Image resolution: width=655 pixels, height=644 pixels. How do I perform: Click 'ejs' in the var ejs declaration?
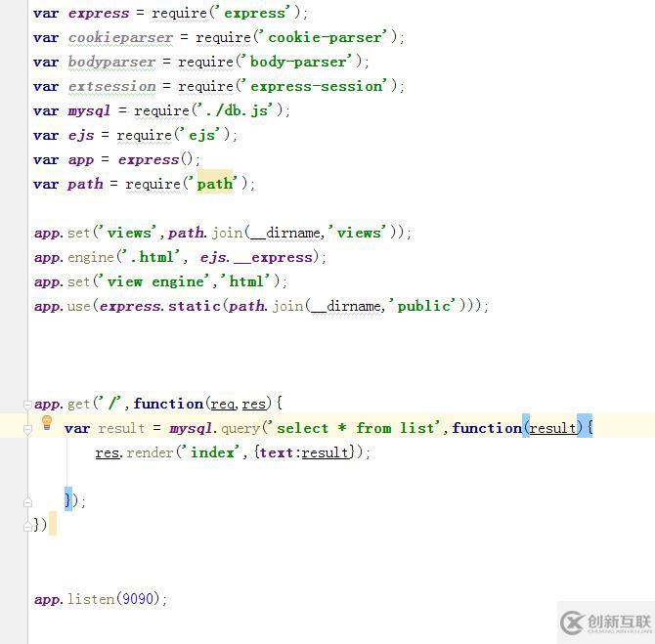81,135
